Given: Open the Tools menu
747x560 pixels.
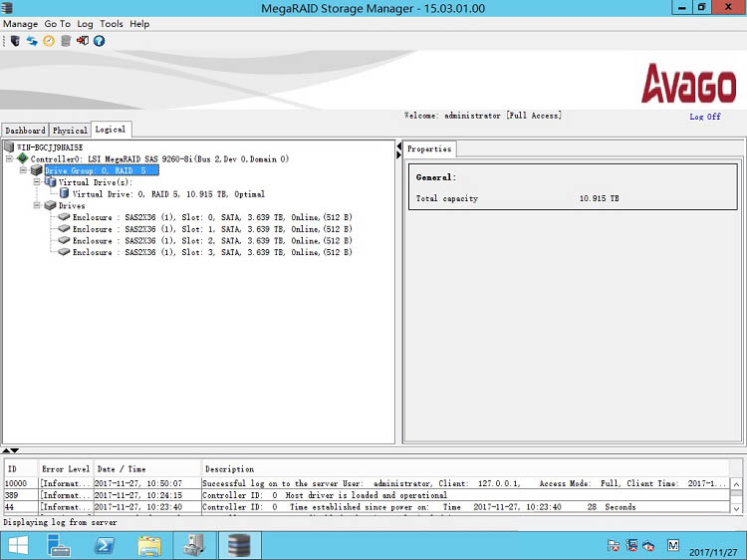Looking at the screenshot, I should click(111, 24).
